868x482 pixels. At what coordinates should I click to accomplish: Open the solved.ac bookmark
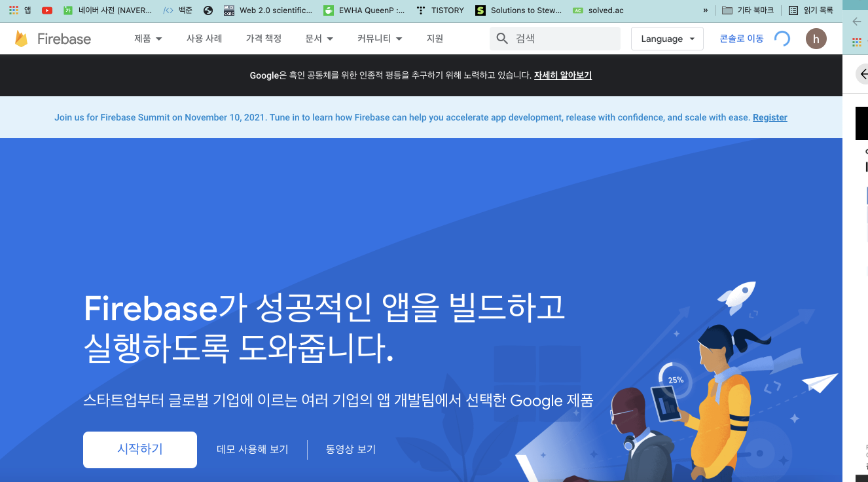(x=598, y=10)
